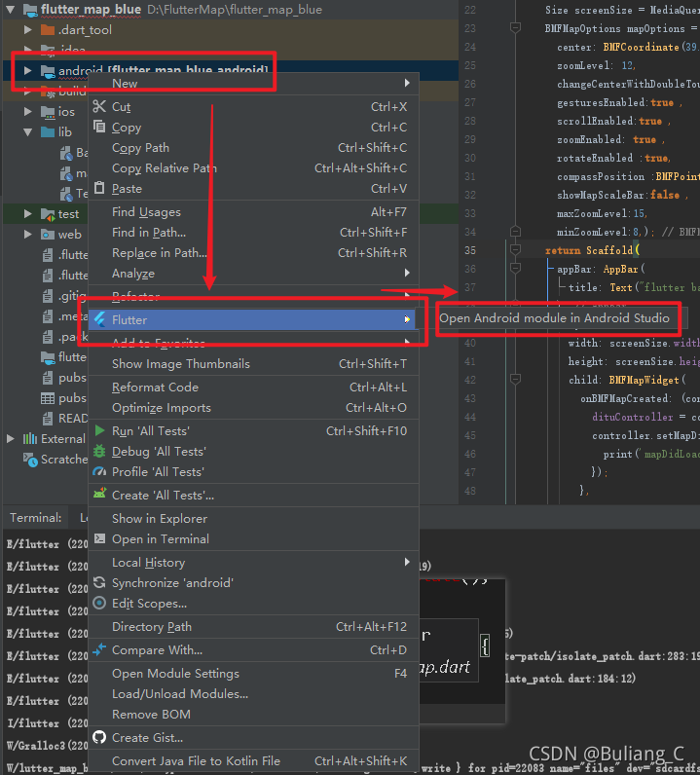Click the test folder icon

click(x=48, y=214)
